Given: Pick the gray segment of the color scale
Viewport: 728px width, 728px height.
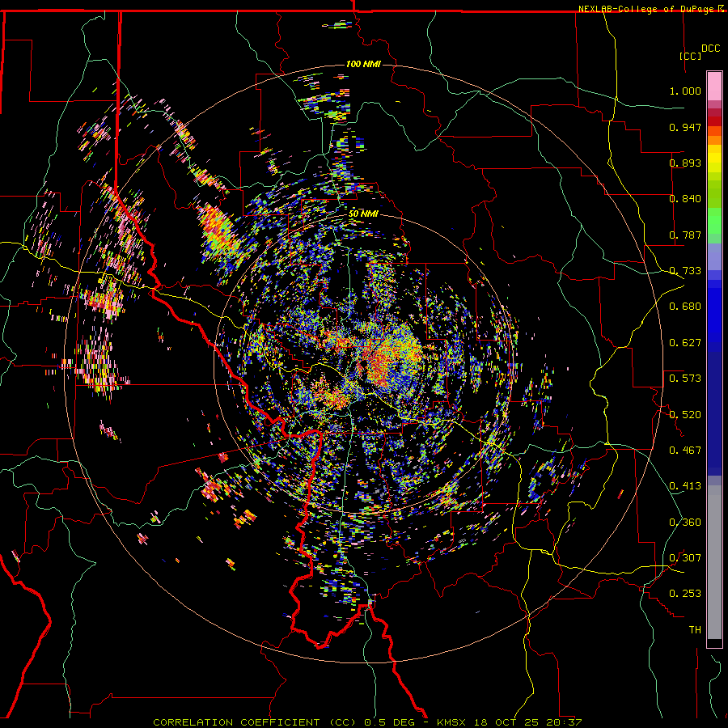Looking at the screenshot, I should click(714, 562).
